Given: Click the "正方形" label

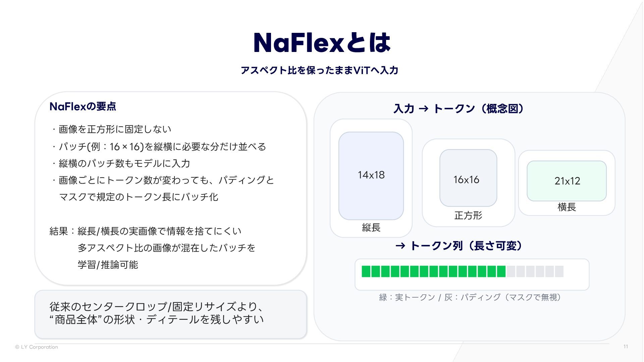Looking at the screenshot, I should tap(468, 216).
